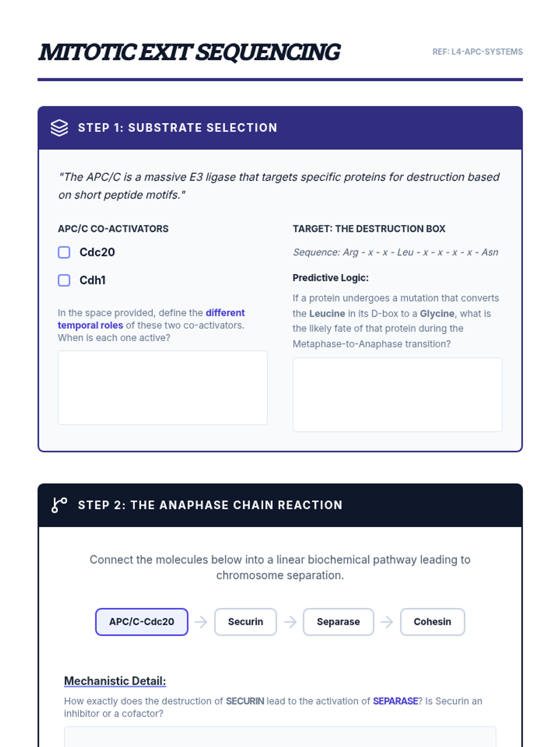Click the Mechanistic Detail answer field
Image resolution: width=560 pixels, height=747 pixels.
(280, 737)
